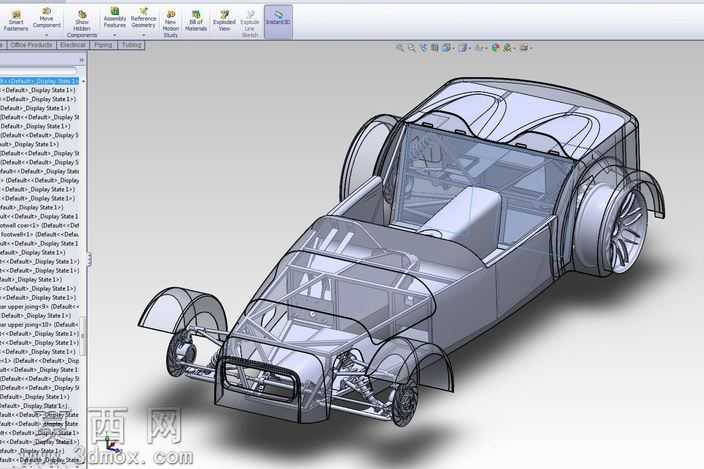704x469 pixels.
Task: Expand the Reference Geometry dropdown arrow
Action: coord(143,35)
